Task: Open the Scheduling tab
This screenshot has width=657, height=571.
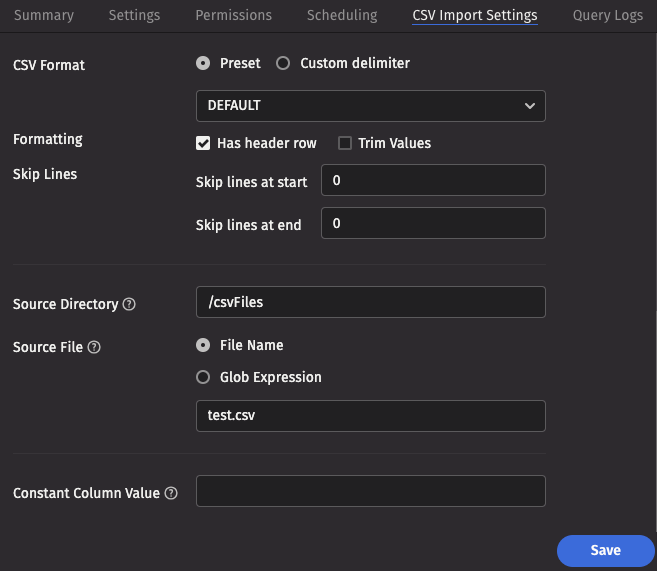Action: tap(342, 15)
